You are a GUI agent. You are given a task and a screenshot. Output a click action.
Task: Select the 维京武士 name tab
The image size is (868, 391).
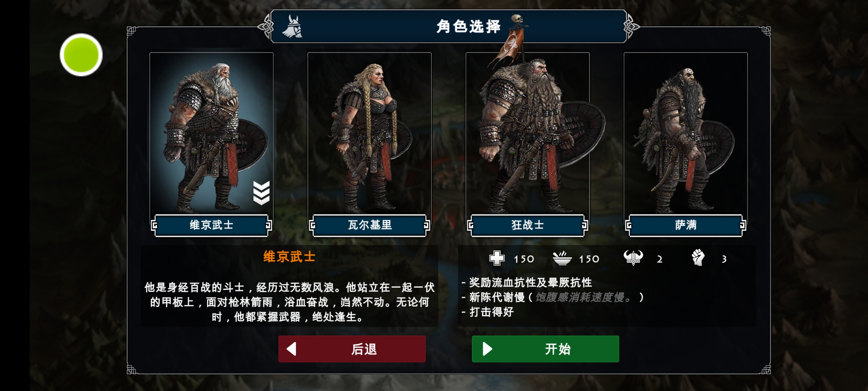(211, 225)
